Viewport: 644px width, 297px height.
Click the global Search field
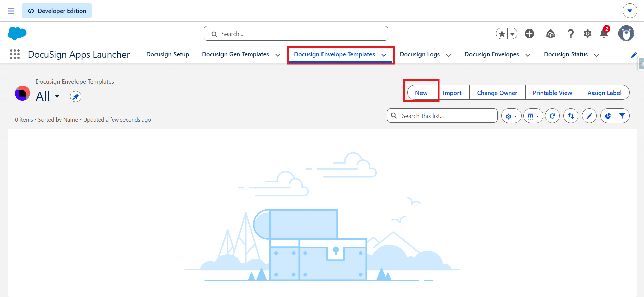point(296,34)
